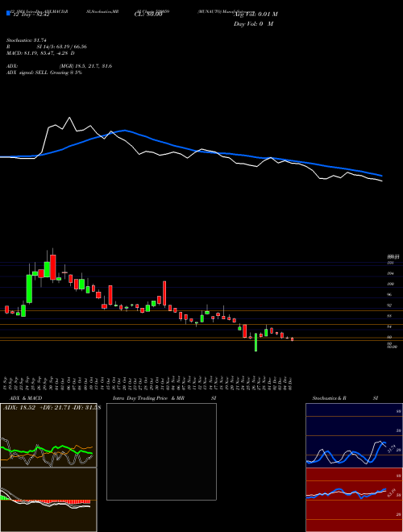Viewport: 403px width, 532px height.
Task: Click the lowest tall green candle near 80
Action: (256, 343)
